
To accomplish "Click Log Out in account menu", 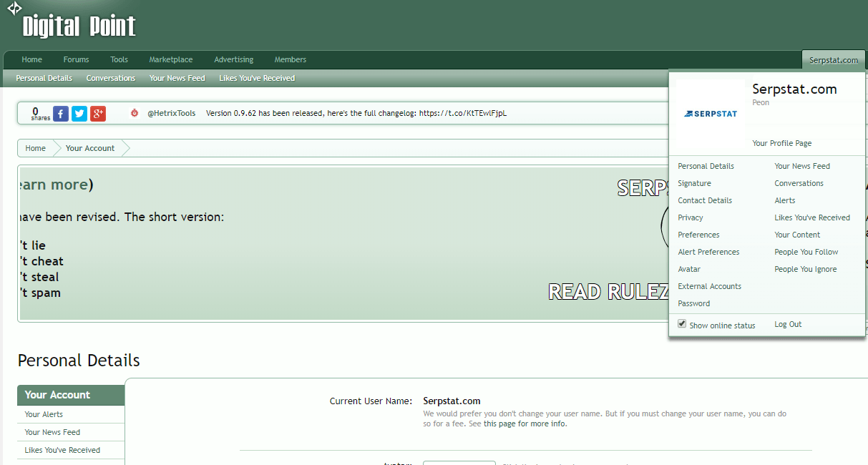I will [x=788, y=324].
